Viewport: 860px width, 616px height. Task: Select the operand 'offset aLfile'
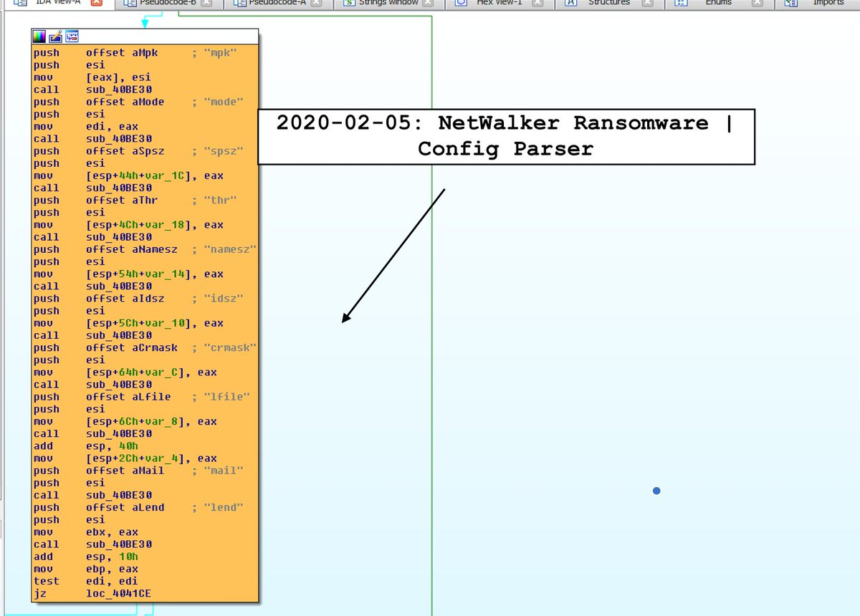click(x=128, y=397)
